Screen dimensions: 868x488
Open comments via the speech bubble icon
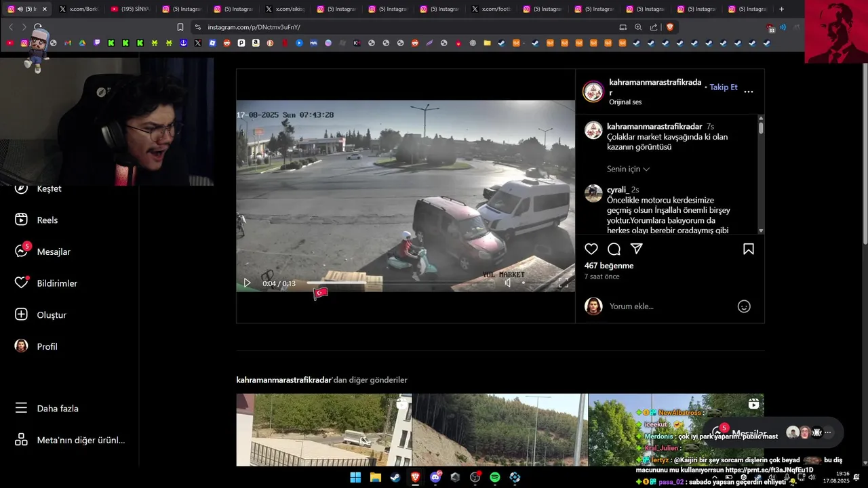[614, 249]
